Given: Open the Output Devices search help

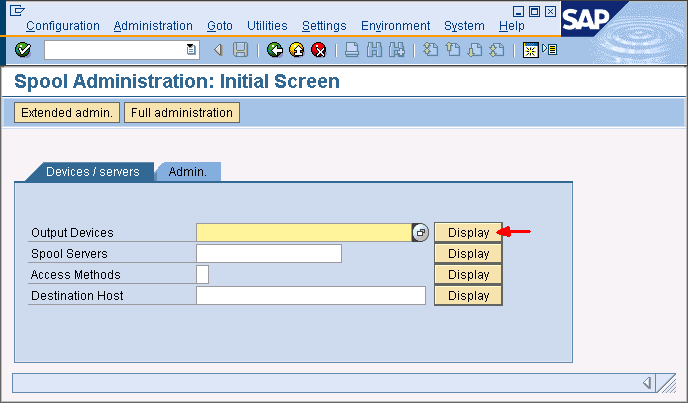Looking at the screenshot, I should 421,233.
